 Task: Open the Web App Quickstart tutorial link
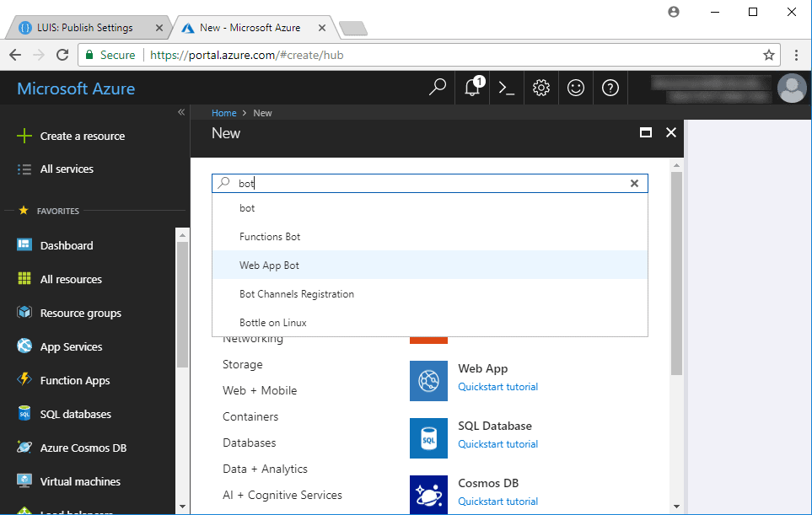(x=498, y=387)
